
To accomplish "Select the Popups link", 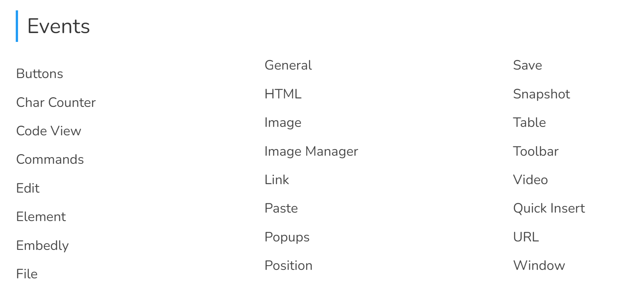I will [x=287, y=237].
